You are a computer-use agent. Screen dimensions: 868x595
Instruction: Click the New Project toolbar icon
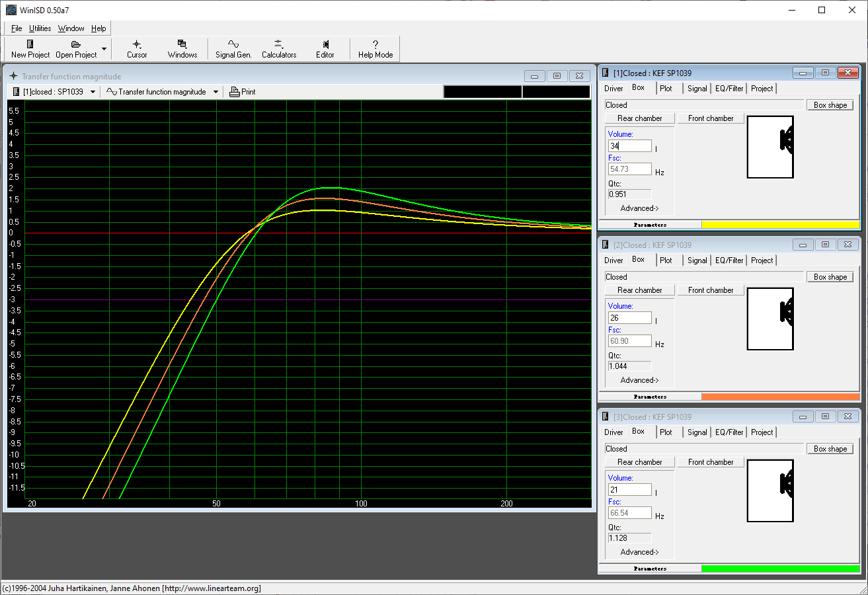point(30,44)
